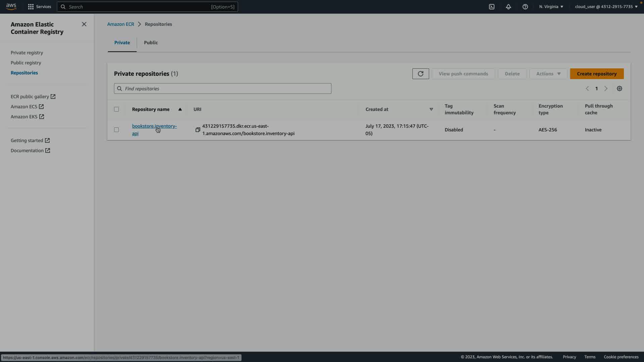Viewport: 644px width, 362px height.
Task: Select the Private tab
Action: 122,43
